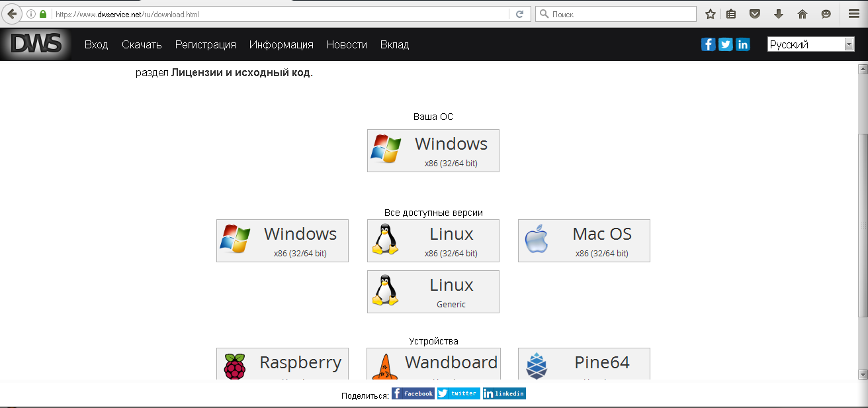
Task: Open DWS Twitter page icon in header
Action: pos(726,44)
